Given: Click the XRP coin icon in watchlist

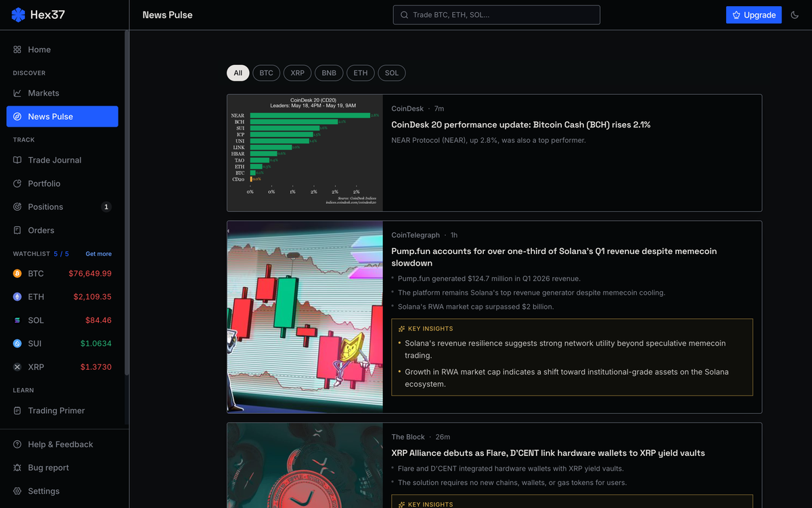Looking at the screenshot, I should pyautogui.click(x=18, y=367).
